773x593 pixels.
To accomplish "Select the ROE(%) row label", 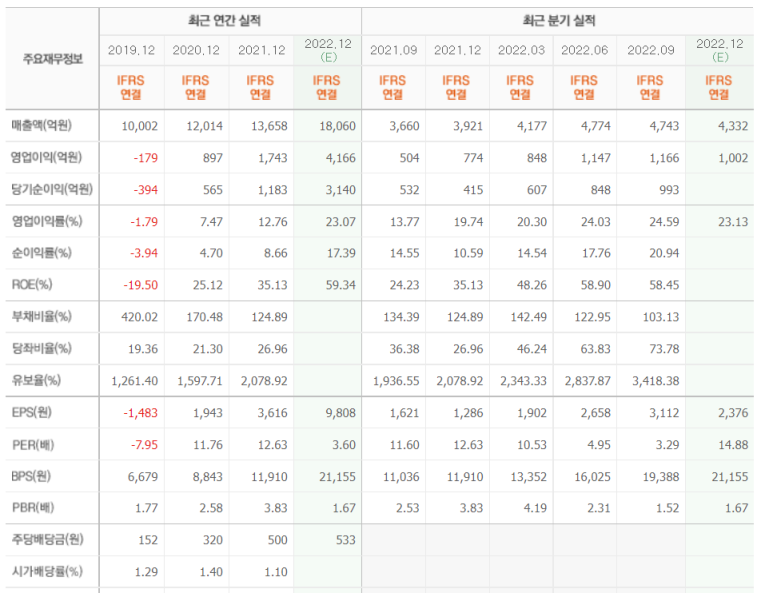I will tap(32, 285).
